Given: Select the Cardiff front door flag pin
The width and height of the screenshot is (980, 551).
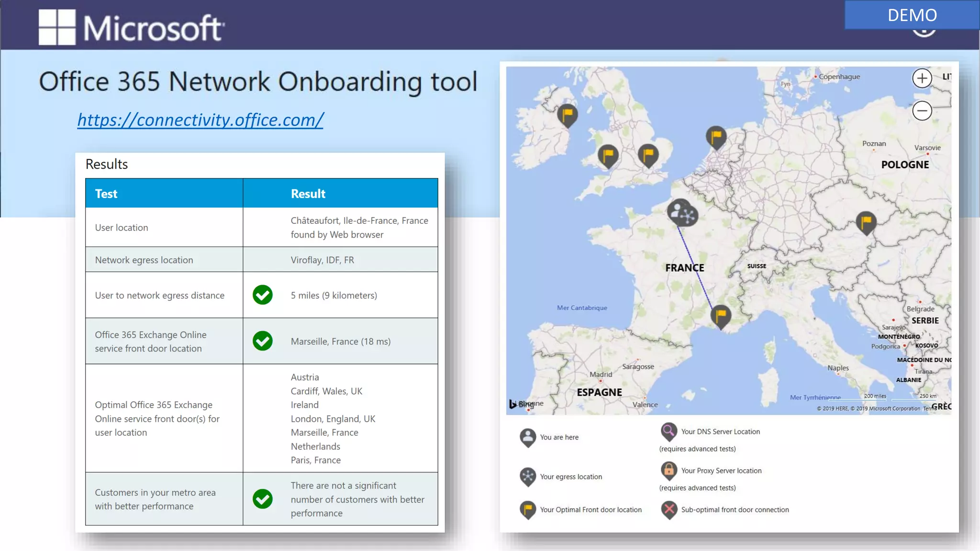Looking at the screenshot, I should tap(608, 156).
